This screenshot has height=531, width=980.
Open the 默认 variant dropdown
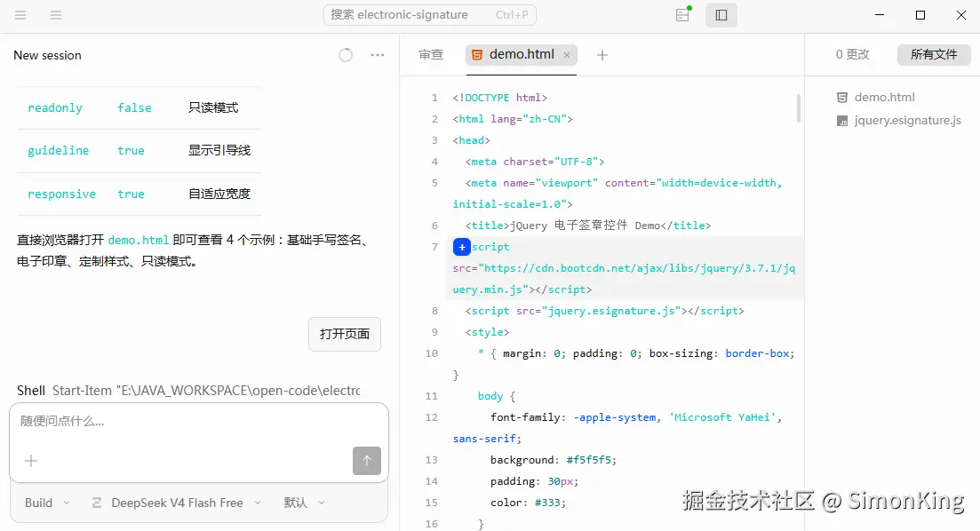(x=305, y=503)
